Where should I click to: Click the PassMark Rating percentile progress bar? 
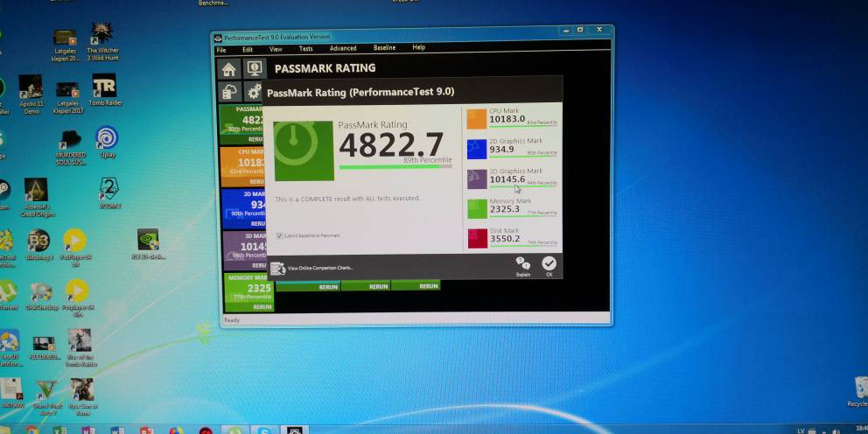pos(395,166)
